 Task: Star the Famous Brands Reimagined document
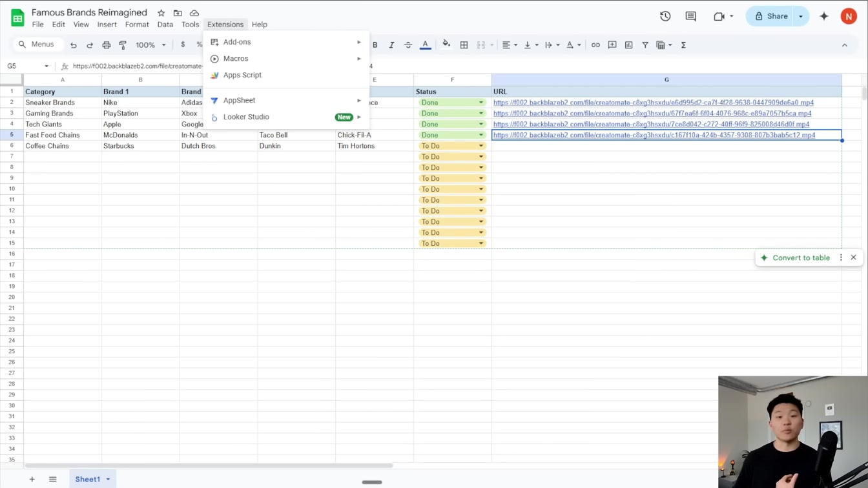[161, 13]
